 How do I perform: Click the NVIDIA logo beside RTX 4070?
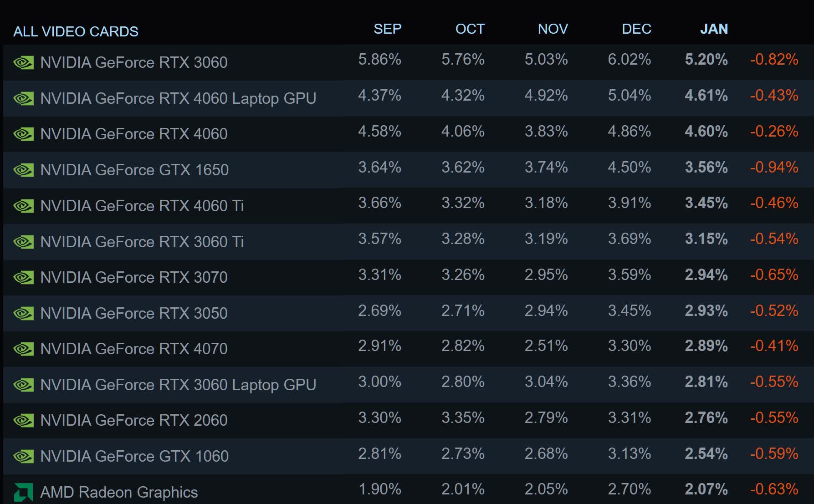tap(23, 349)
